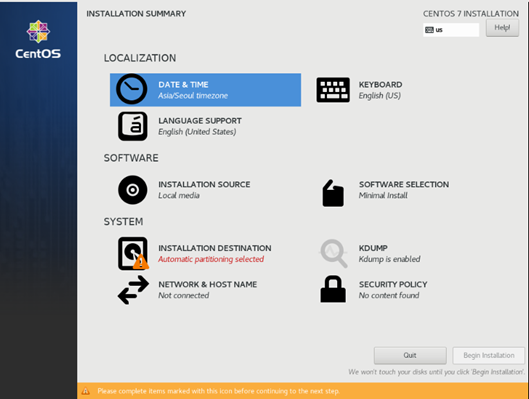This screenshot has width=529, height=399.
Task: Open Installation Source disc icon
Action: coord(133,190)
